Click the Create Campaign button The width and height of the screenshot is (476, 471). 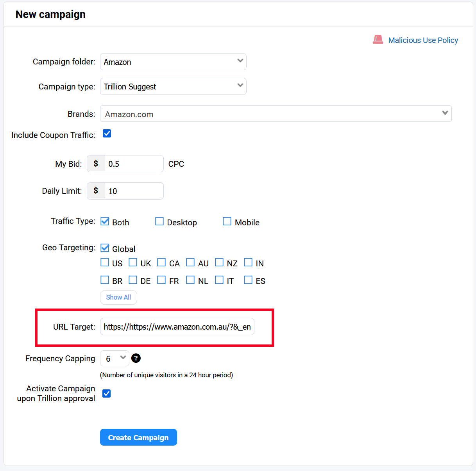[x=138, y=437]
